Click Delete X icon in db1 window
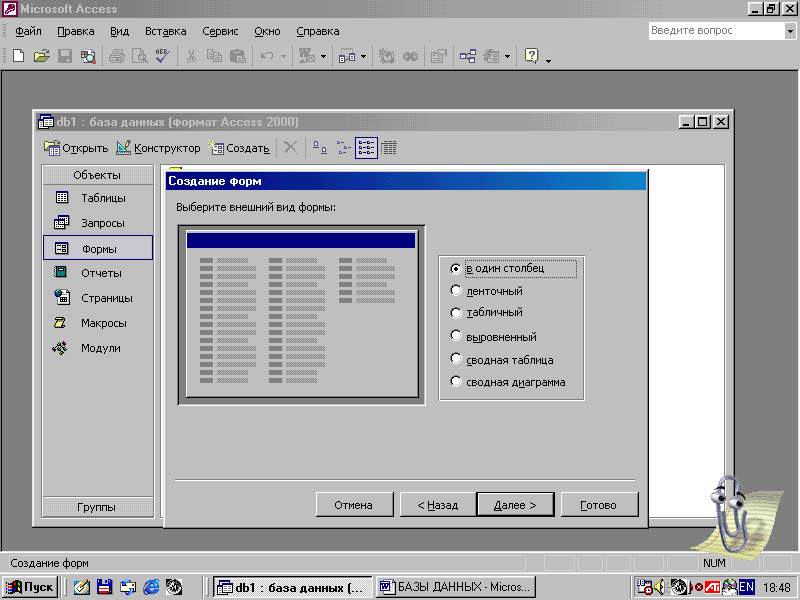The image size is (800, 600). tap(290, 148)
